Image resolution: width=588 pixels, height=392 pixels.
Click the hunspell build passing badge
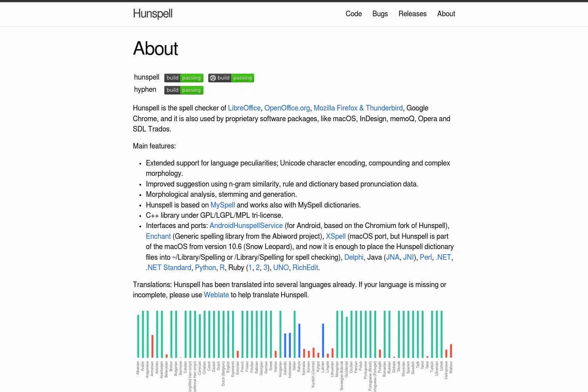[x=183, y=78]
